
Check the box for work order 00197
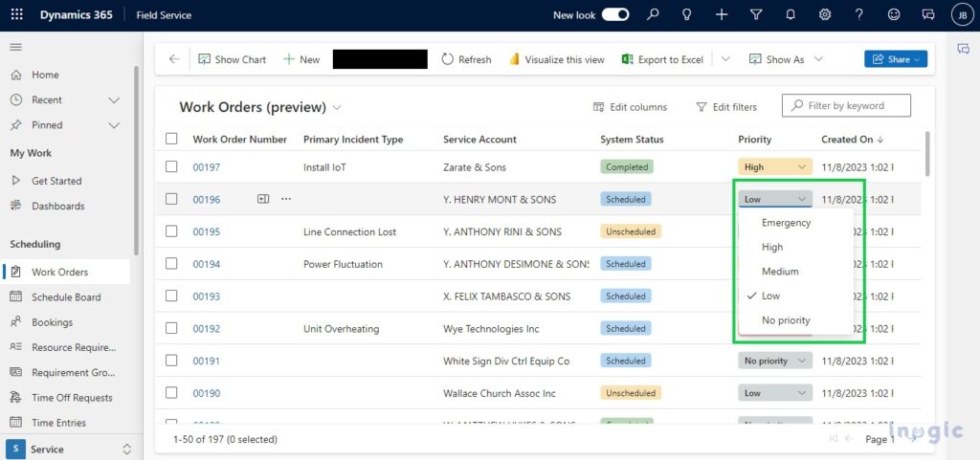pyautogui.click(x=171, y=166)
